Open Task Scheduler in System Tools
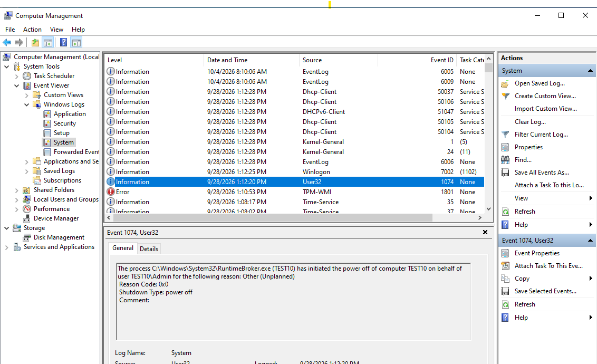 54,76
